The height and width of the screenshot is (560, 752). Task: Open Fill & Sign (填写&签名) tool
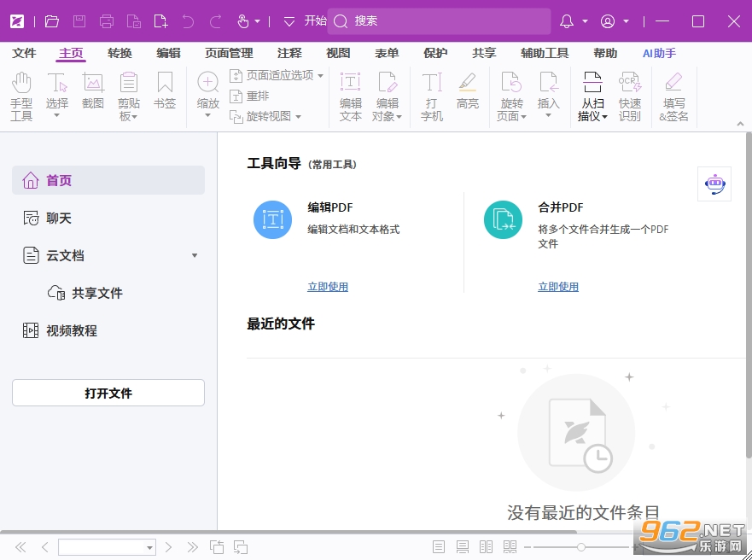click(x=673, y=96)
